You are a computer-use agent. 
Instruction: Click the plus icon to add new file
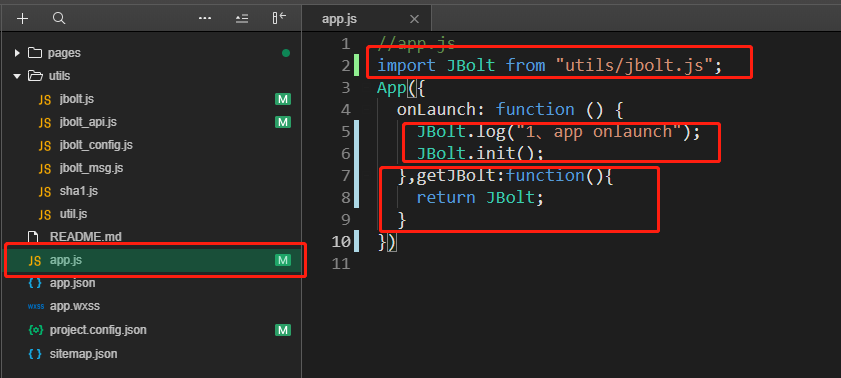[x=22, y=19]
